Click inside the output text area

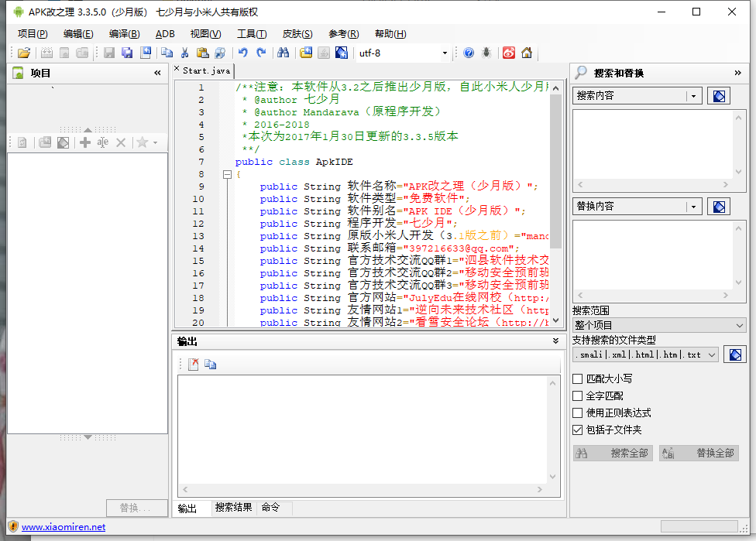coord(363,430)
